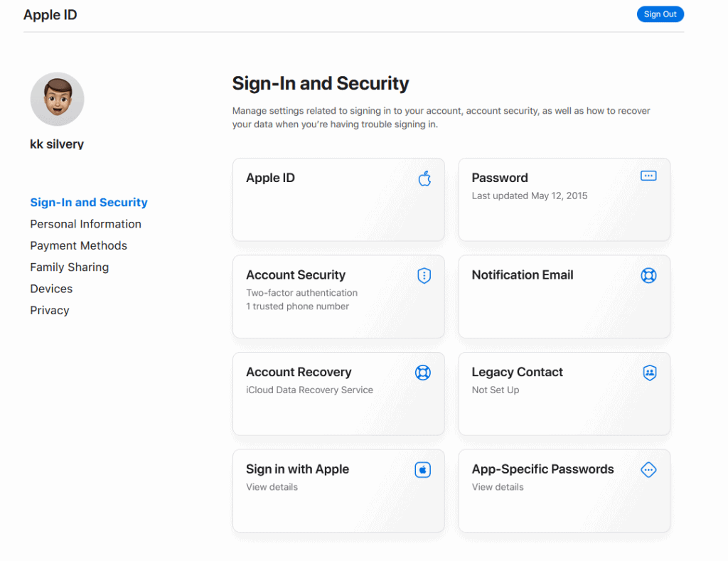The width and height of the screenshot is (728, 561).
Task: Click the Apple logo icon on Apple ID card
Action: 424,178
